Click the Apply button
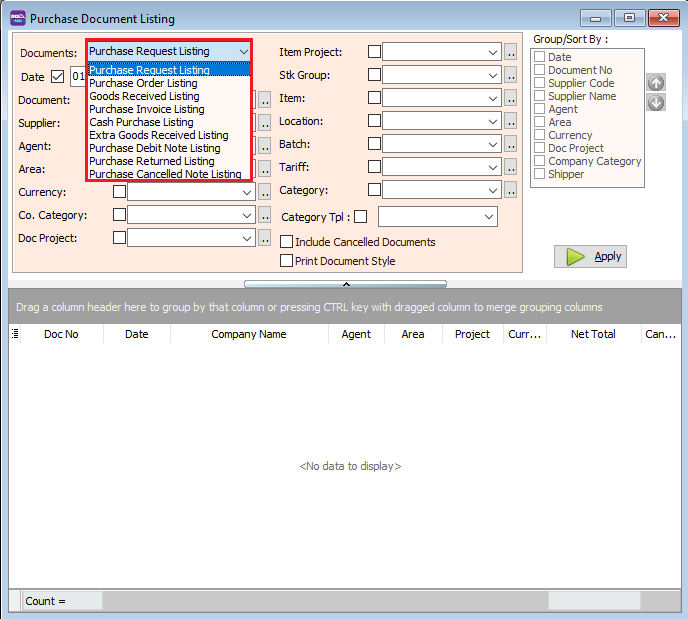Image resolution: width=688 pixels, height=619 pixels. (x=590, y=256)
